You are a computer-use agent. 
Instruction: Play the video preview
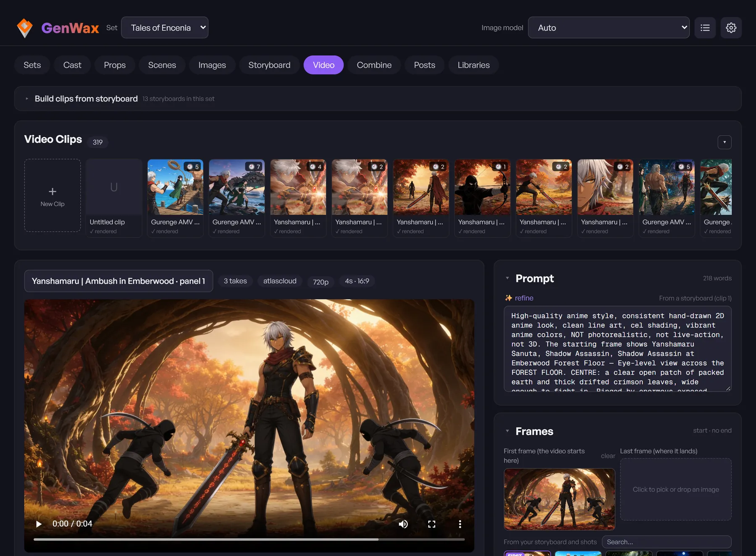coord(39,524)
